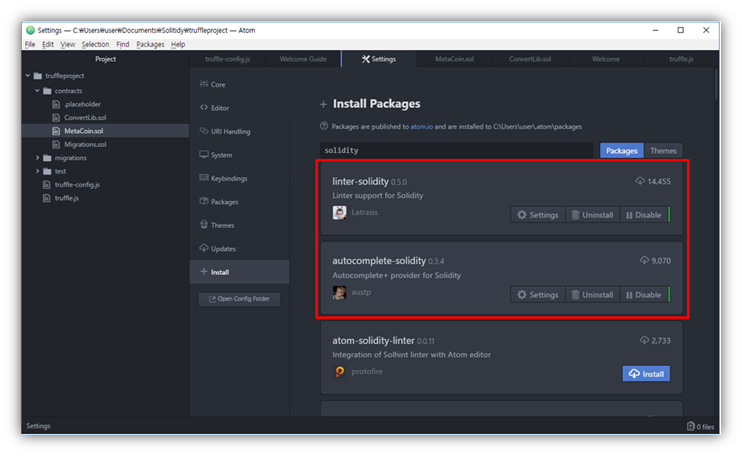Select the Themes search filter
Image resolution: width=742 pixels, height=456 pixels.
click(x=663, y=151)
